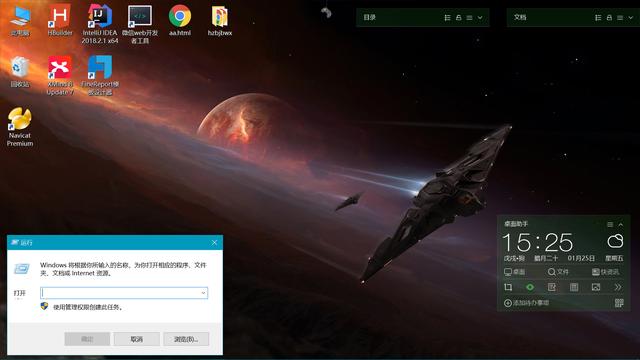The image size is (640, 360).
Task: Open 快资讯 news in desktop assistant
Action: [605, 272]
